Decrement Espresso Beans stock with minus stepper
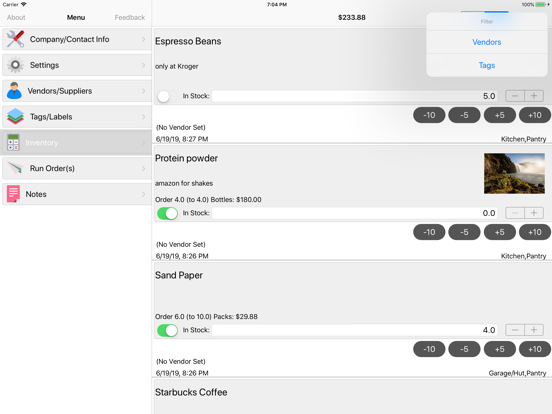Viewport: 552px width, 414px height. [x=515, y=96]
